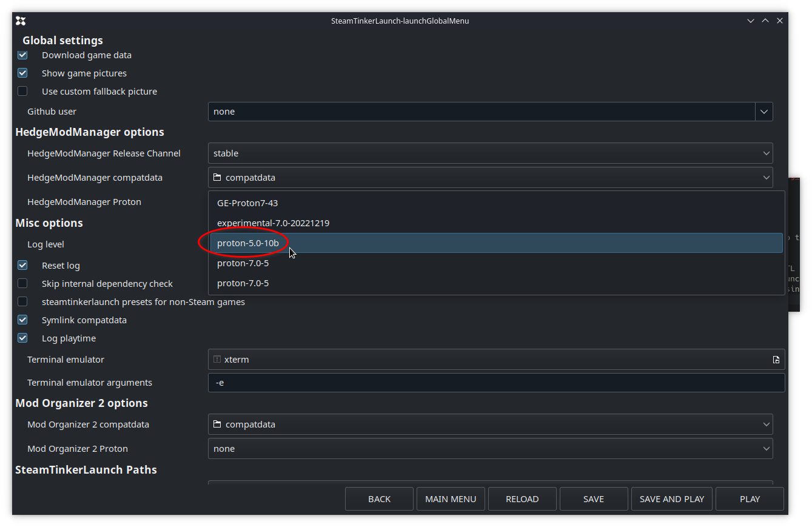Click the Github user text field
812x527 pixels.
[481, 112]
